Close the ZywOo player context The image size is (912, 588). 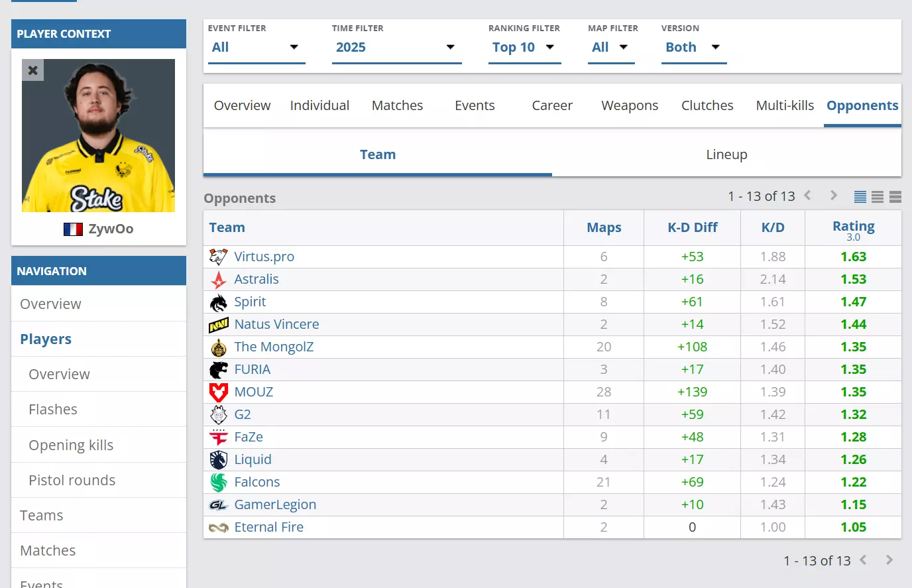[32, 70]
